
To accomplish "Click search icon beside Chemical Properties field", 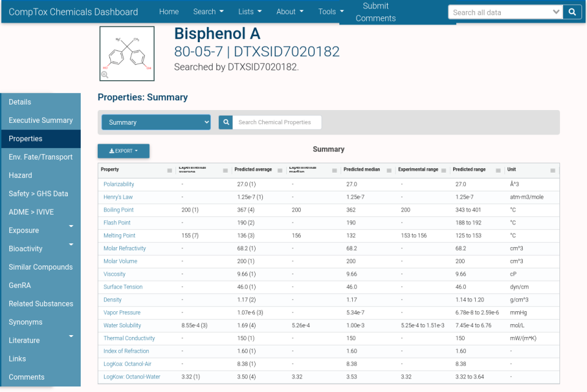I will 226,122.
